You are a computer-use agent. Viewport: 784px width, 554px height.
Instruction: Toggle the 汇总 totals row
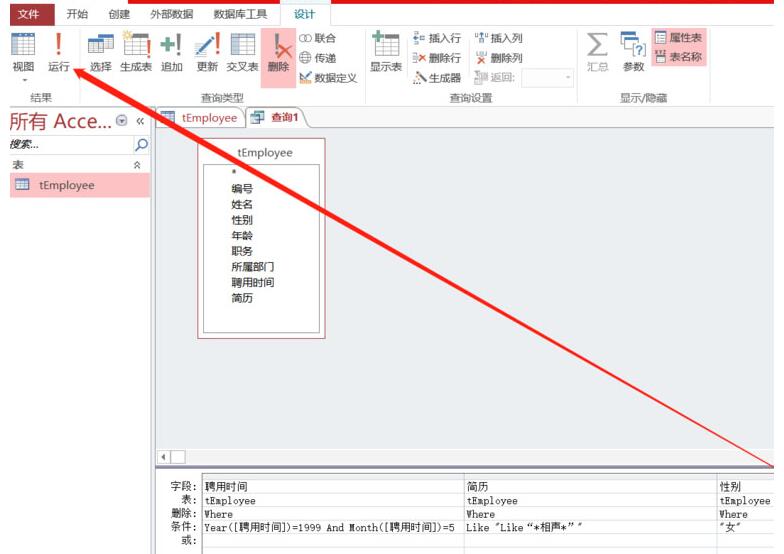pos(598,52)
